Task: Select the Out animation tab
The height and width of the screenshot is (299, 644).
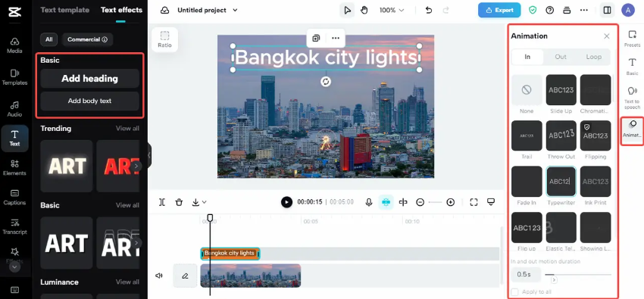Action: coord(561,57)
